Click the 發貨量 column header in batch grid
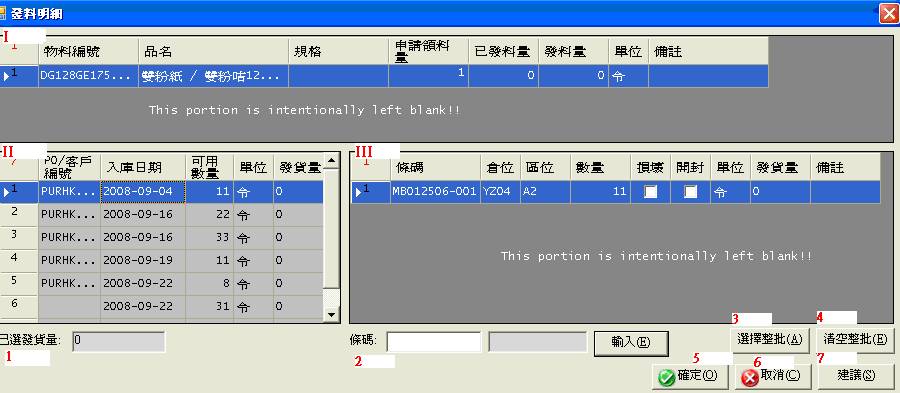Screen dimensions: 900x393 pos(299,168)
